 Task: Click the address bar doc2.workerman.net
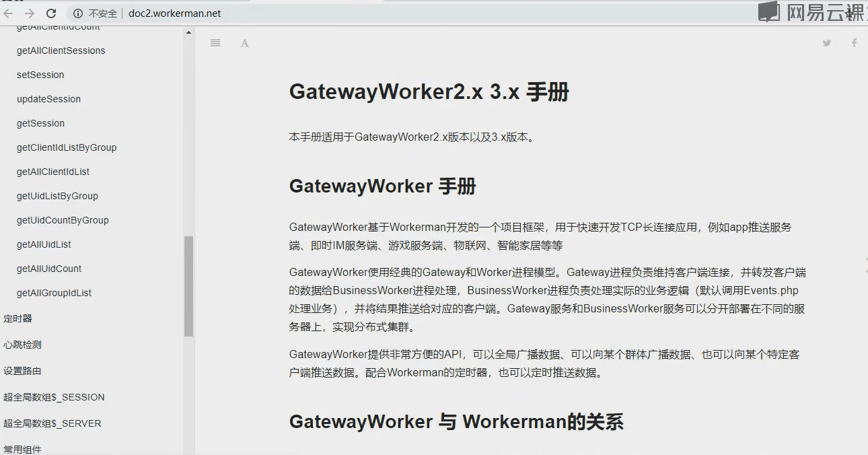[174, 13]
